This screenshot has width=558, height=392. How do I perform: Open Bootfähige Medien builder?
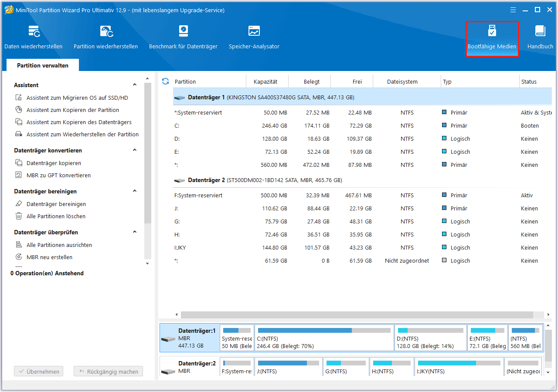[492, 39]
